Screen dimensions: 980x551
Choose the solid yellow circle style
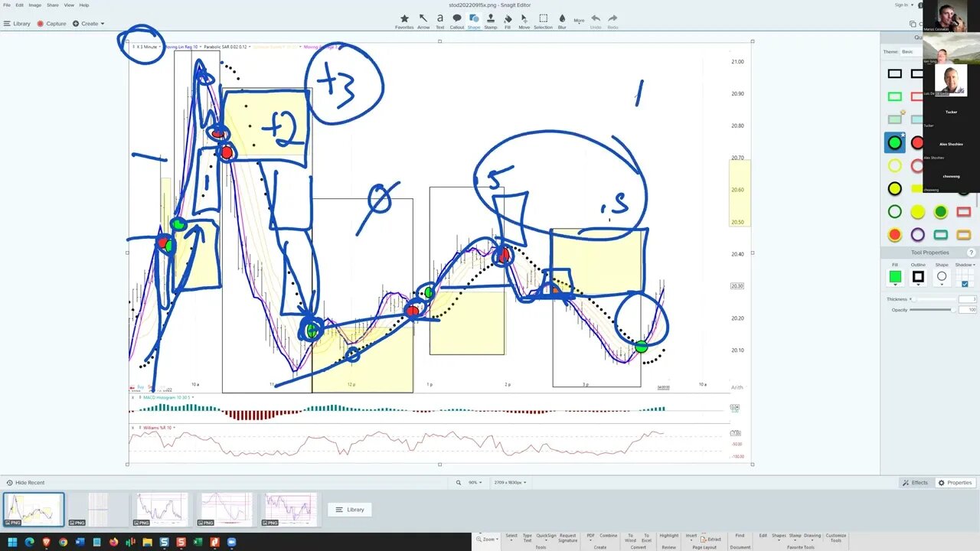pyautogui.click(x=917, y=211)
